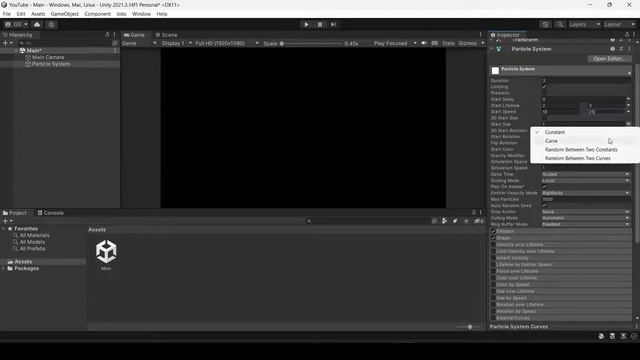Collapse the Main scene in Hierarchy

click(16, 51)
